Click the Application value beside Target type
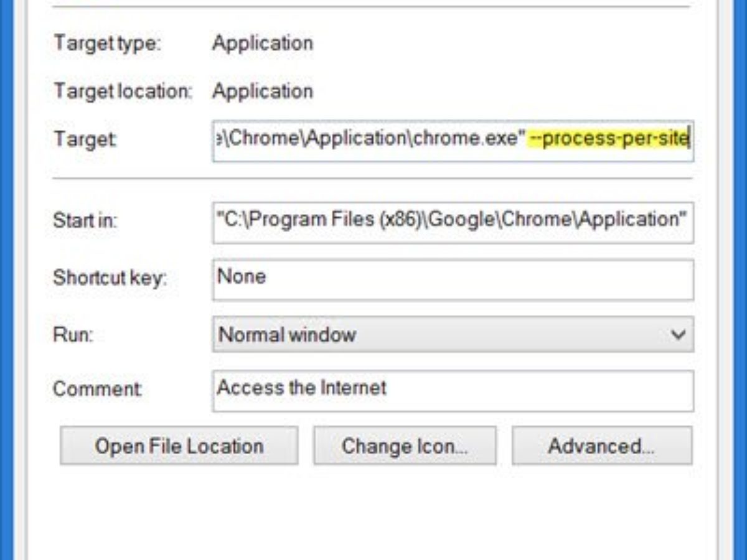The height and width of the screenshot is (560, 747). pos(263,43)
